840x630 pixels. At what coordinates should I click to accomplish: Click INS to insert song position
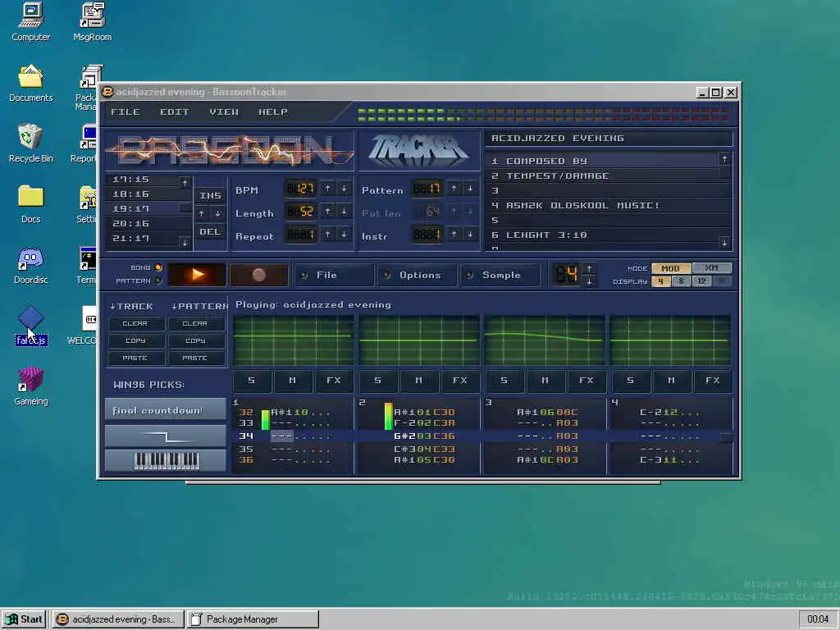click(210, 195)
